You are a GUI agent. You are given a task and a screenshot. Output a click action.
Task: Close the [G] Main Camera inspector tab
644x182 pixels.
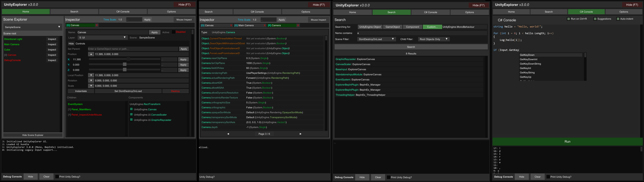click(265, 26)
